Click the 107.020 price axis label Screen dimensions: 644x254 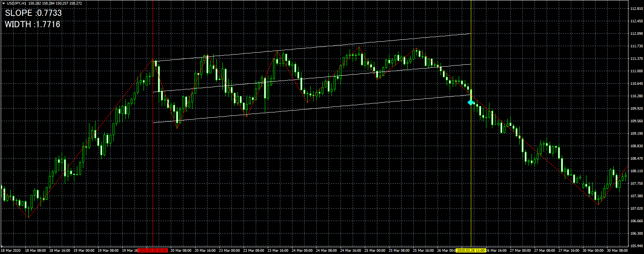tap(636, 209)
